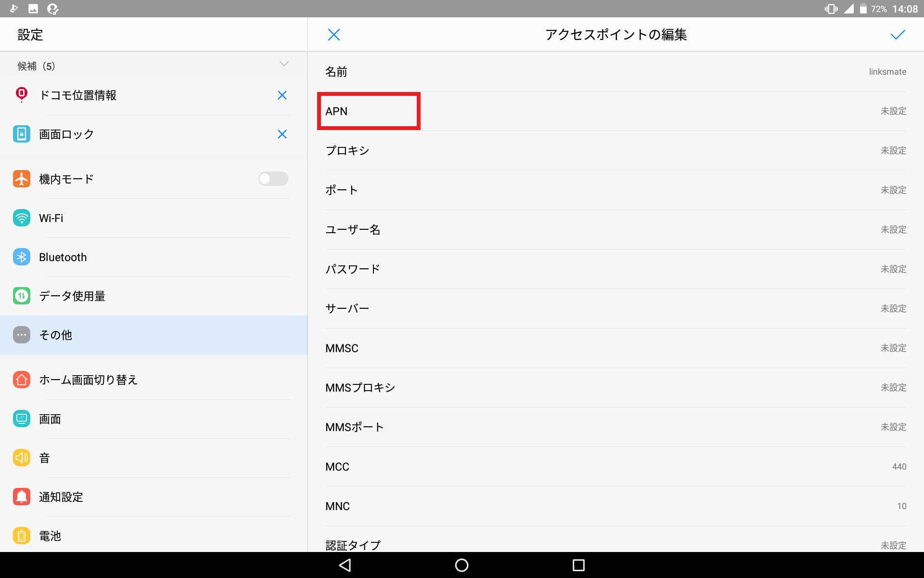Edit the ユーザー名 field
924x578 pixels.
(x=616, y=230)
